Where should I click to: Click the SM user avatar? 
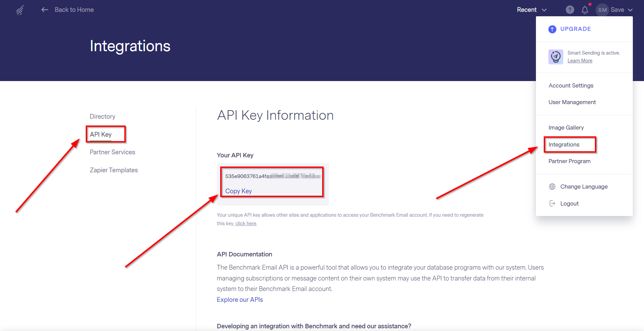coord(602,10)
